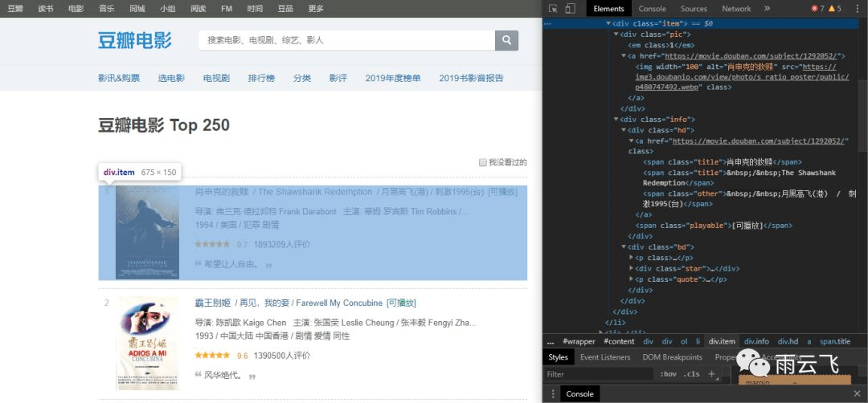Collapse the div class="pic" node

click(x=616, y=35)
